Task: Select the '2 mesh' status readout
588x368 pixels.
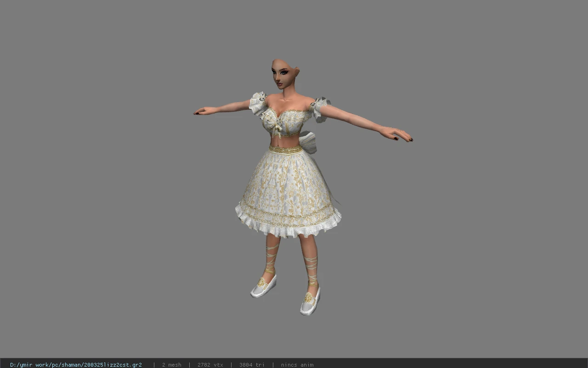Action: pos(171,365)
